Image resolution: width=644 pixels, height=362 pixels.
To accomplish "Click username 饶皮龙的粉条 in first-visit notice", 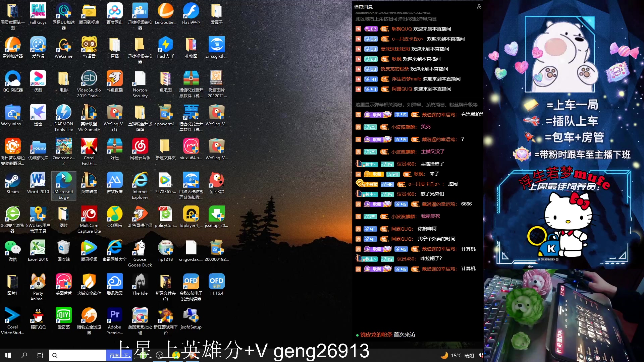I will click(376, 335).
